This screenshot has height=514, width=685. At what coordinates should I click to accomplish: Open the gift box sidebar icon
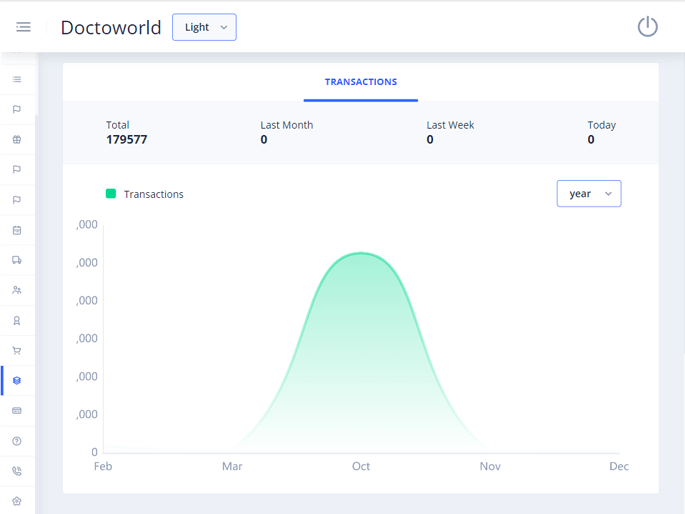tap(17, 140)
